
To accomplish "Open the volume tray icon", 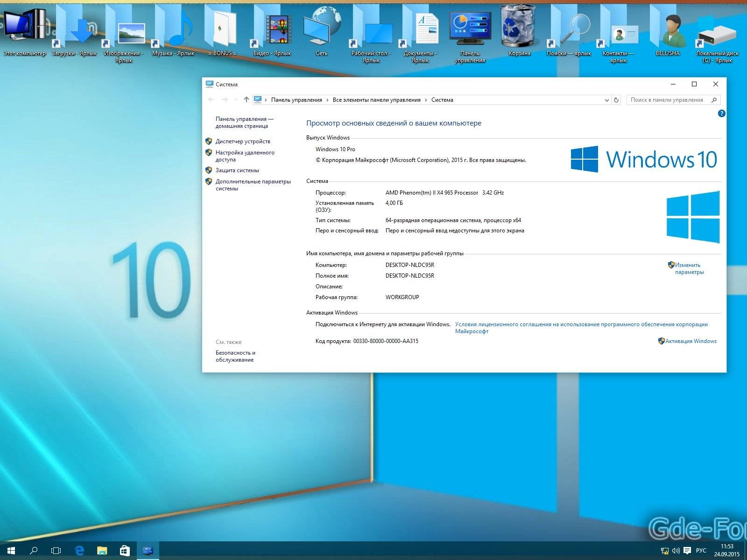I will [676, 551].
